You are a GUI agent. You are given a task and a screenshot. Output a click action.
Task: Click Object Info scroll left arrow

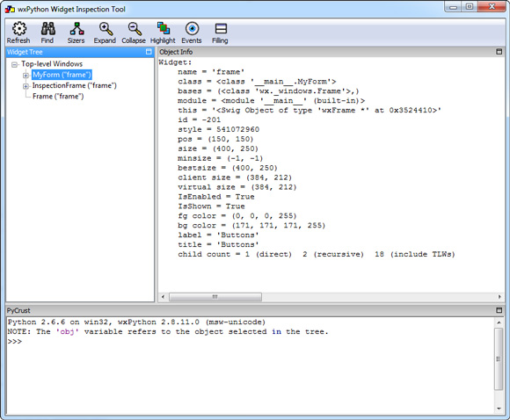point(163,297)
